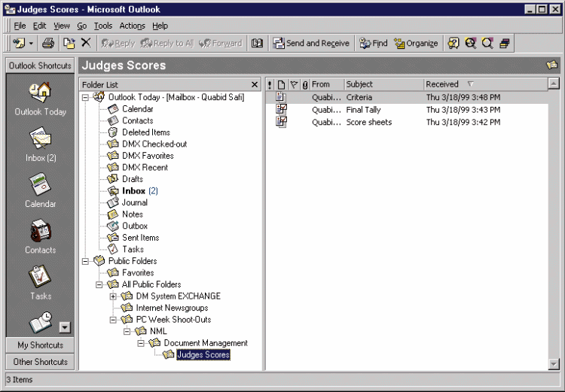Select the Calendar folder in tree
The height and width of the screenshot is (392, 565).
(x=137, y=108)
